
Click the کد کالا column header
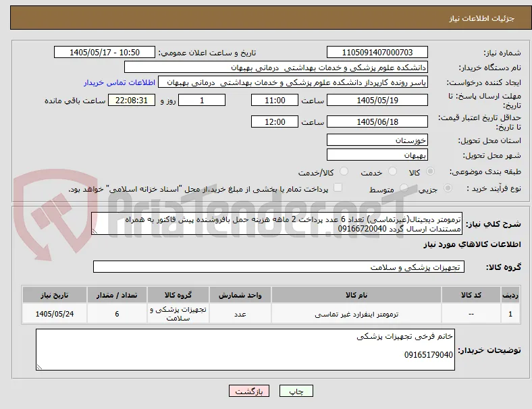[x=471, y=295]
